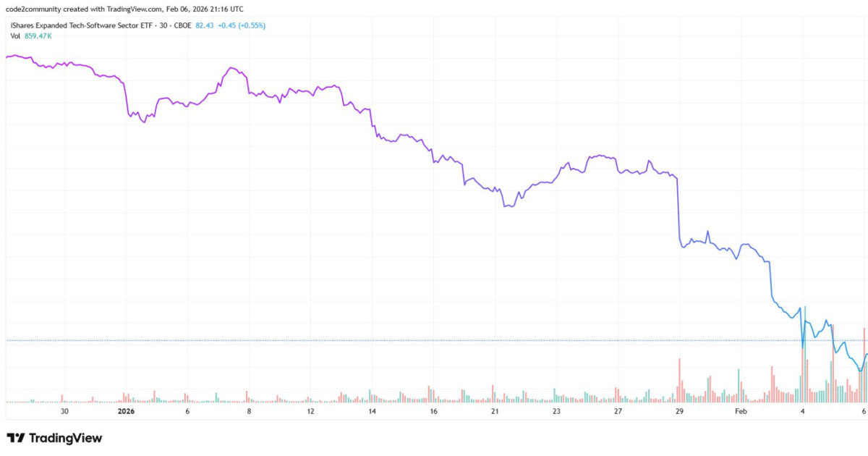Click the TradingView wordmark text

click(x=65, y=438)
